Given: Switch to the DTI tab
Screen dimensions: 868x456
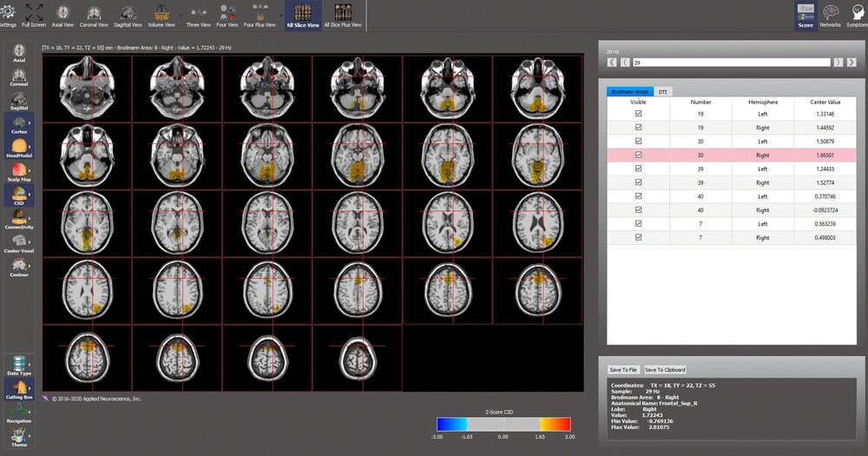Looking at the screenshot, I should (x=662, y=91).
